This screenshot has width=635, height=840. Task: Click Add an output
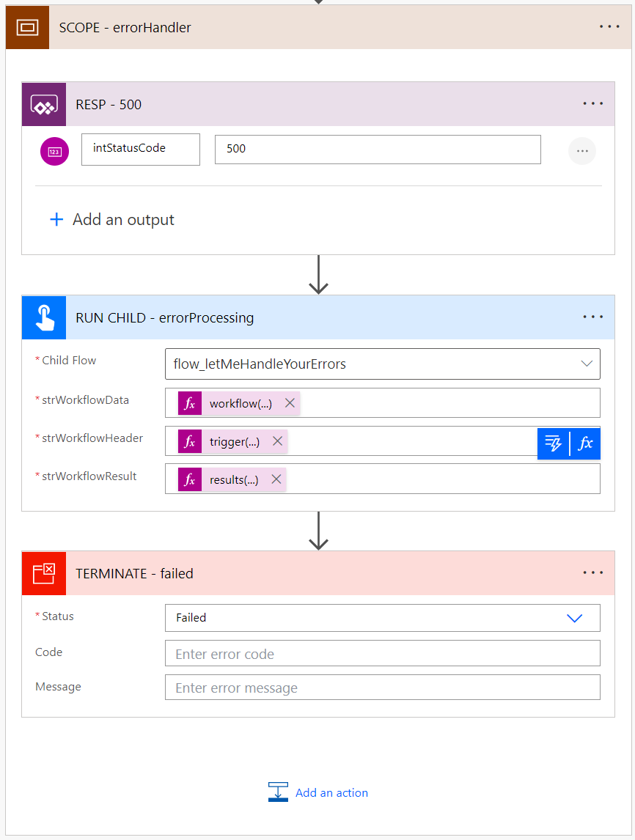112,220
